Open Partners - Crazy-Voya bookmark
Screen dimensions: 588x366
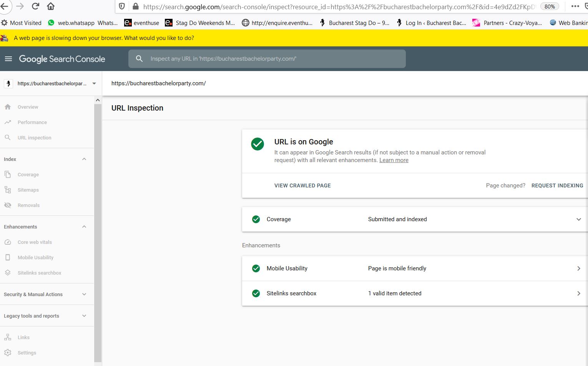[x=507, y=23]
